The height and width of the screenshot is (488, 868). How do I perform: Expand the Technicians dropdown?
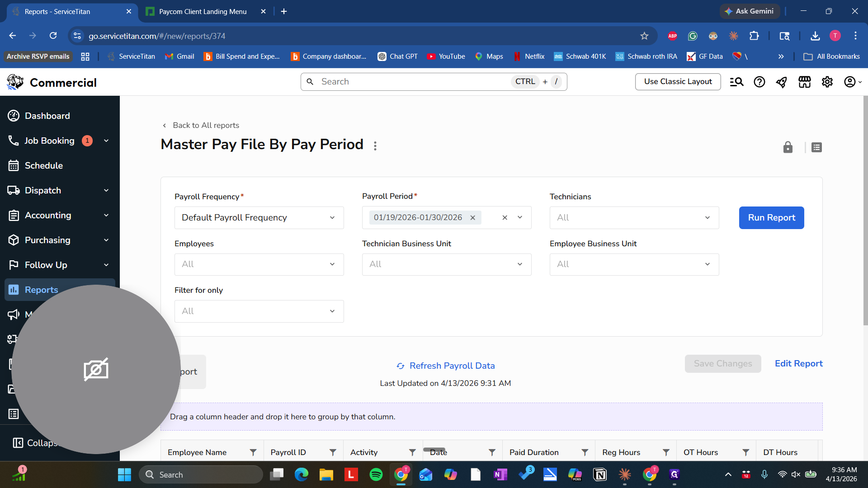pos(634,218)
